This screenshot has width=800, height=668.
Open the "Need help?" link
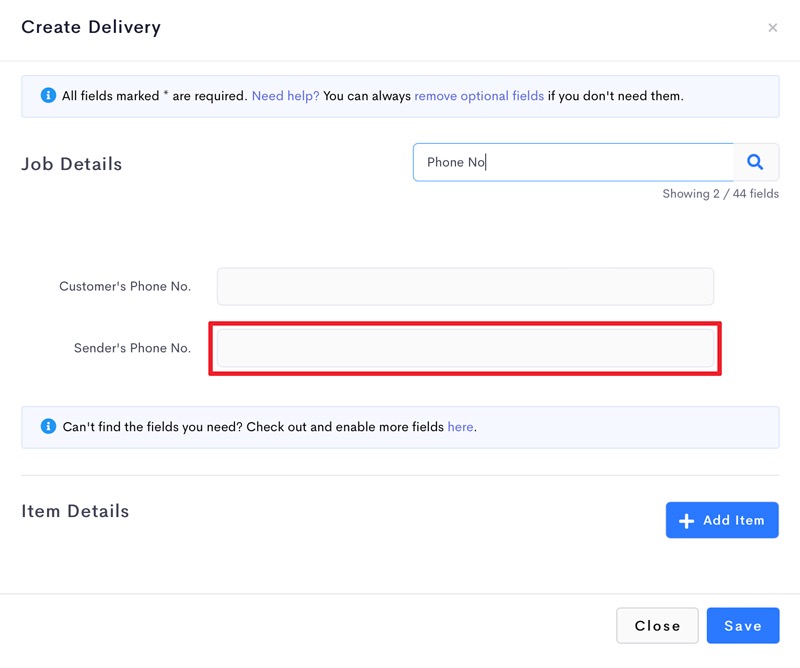pos(285,96)
